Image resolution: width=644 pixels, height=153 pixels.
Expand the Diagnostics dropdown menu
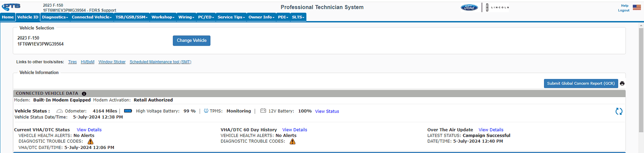(55, 17)
